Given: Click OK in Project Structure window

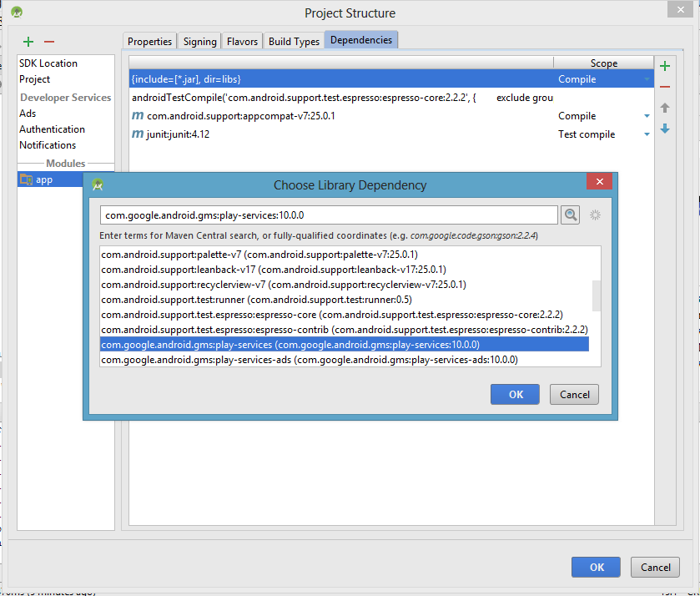Looking at the screenshot, I should click(596, 567).
